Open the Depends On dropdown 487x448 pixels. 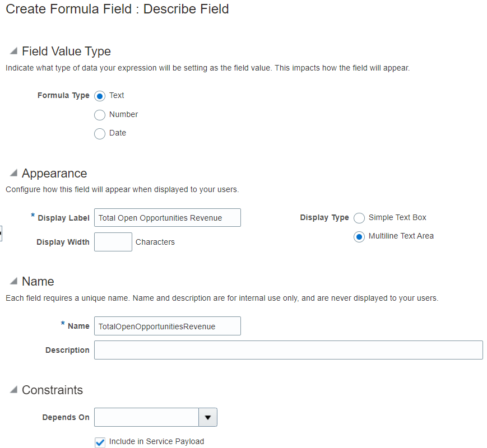coord(208,417)
